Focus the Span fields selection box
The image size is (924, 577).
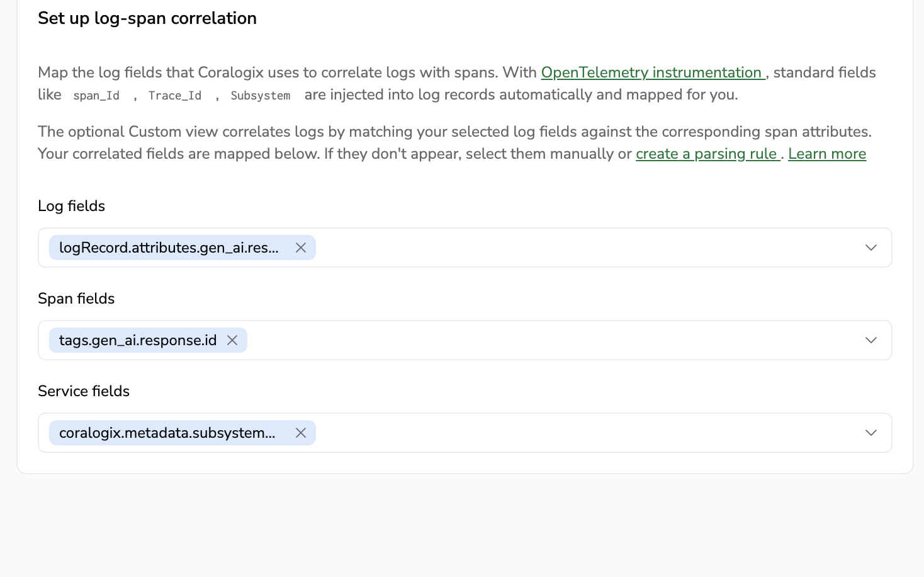coord(465,340)
